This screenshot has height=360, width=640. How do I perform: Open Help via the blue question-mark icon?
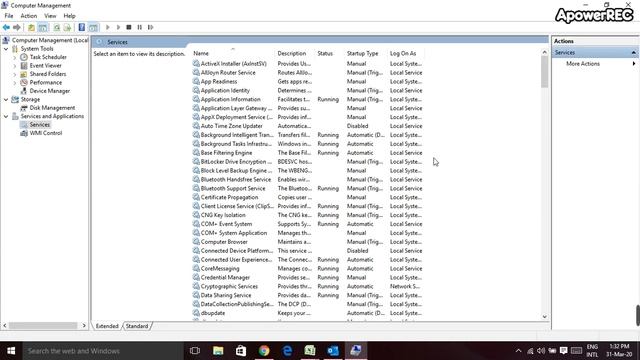click(x=82, y=27)
